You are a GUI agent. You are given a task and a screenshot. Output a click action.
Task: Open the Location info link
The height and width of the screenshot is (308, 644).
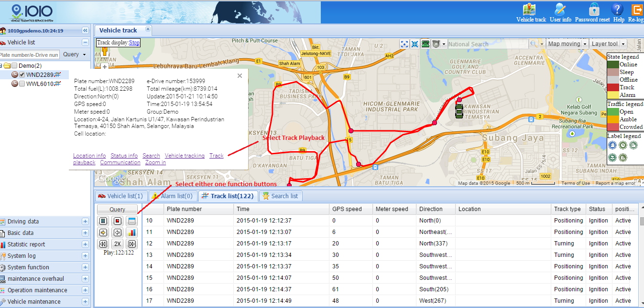tap(89, 156)
